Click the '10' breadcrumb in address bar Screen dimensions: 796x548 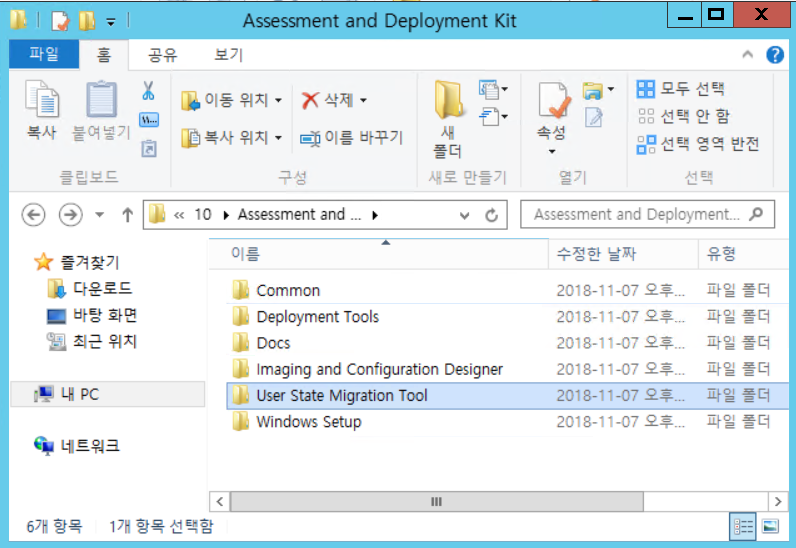click(203, 215)
